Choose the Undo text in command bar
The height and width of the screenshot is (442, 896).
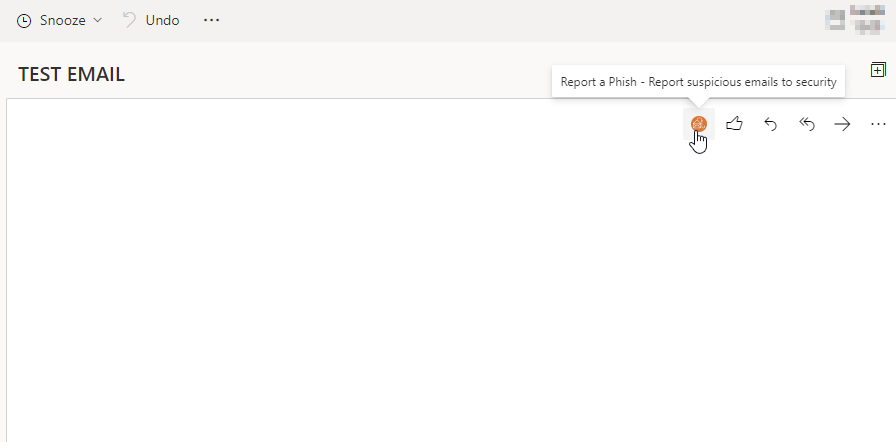[162, 21]
